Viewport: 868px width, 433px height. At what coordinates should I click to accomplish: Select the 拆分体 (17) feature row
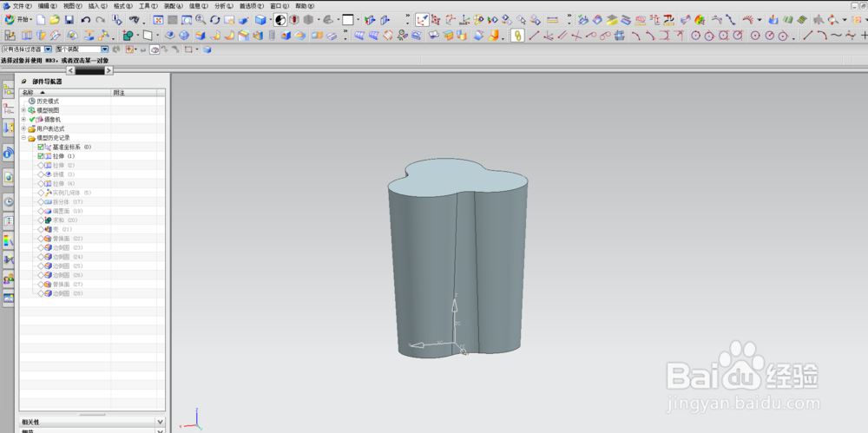(92, 202)
